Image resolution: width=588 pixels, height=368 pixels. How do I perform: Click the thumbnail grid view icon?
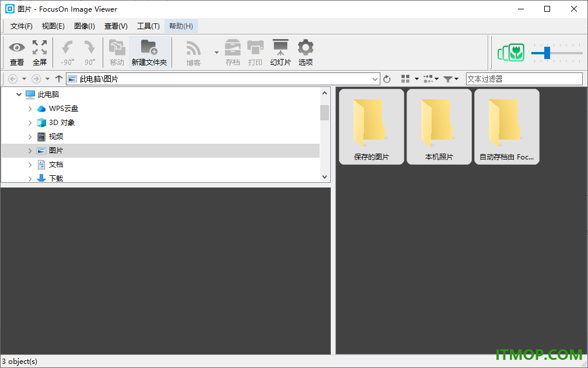coord(405,79)
